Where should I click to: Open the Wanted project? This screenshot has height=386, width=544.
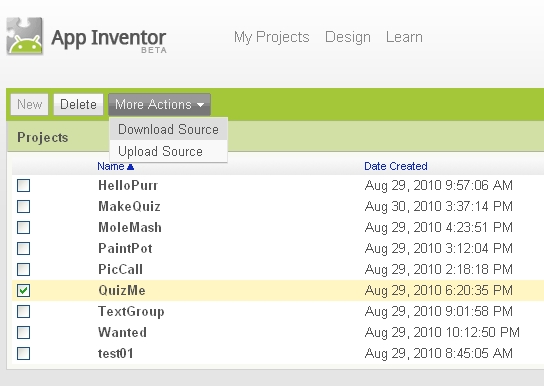122,332
